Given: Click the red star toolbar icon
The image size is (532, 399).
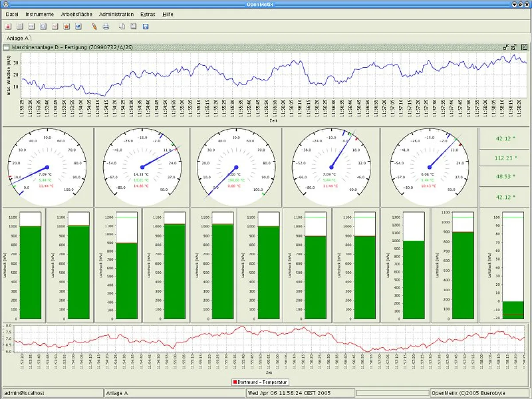Looking at the screenshot, I should tap(66, 27).
